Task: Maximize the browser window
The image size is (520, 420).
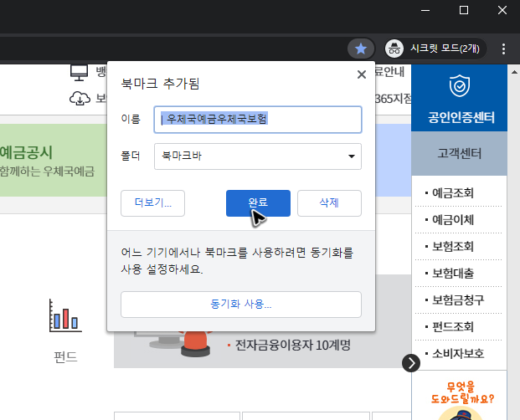Action: coord(464,10)
